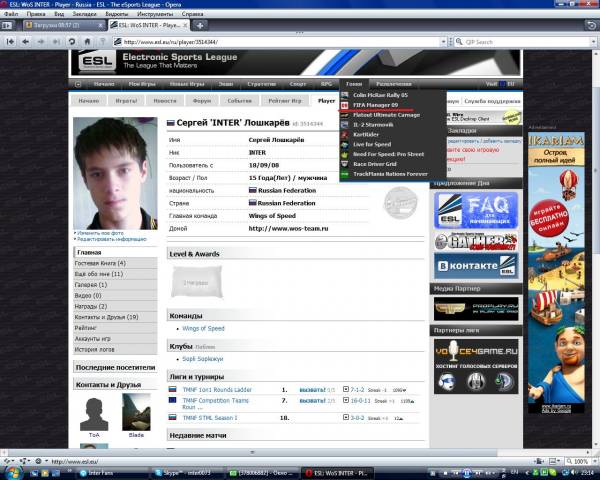Click the forward arrow button

pyautogui.click(x=41, y=41)
